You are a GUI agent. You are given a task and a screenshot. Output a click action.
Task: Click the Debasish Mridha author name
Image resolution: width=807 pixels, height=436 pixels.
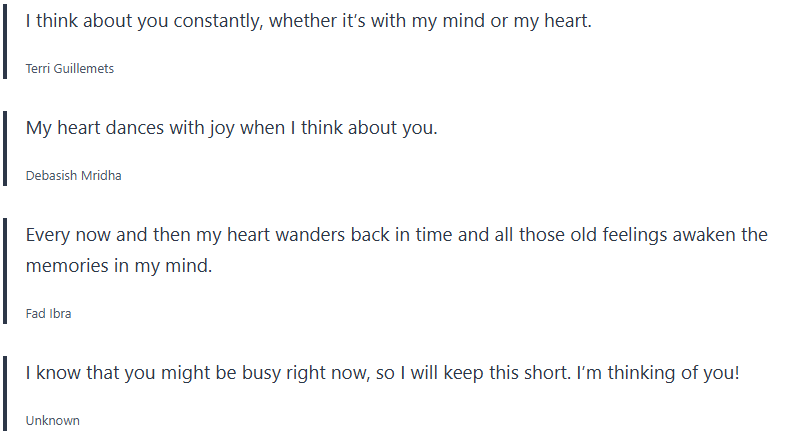point(73,176)
